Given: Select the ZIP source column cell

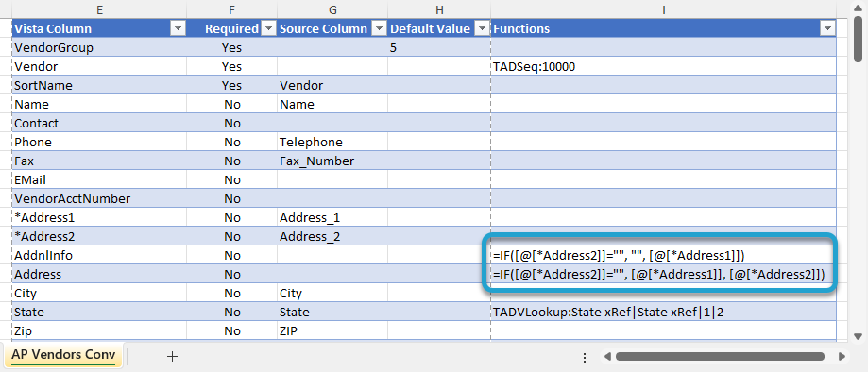Looking at the screenshot, I should pos(332,330).
